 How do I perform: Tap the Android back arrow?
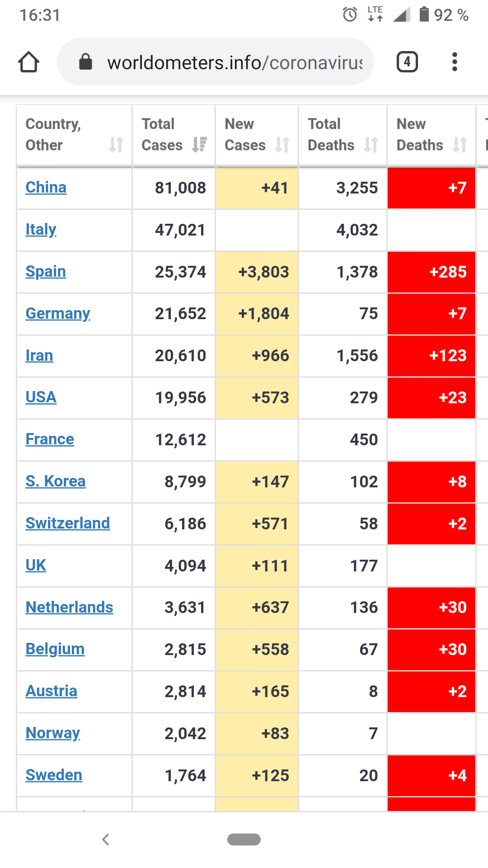pyautogui.click(x=106, y=840)
